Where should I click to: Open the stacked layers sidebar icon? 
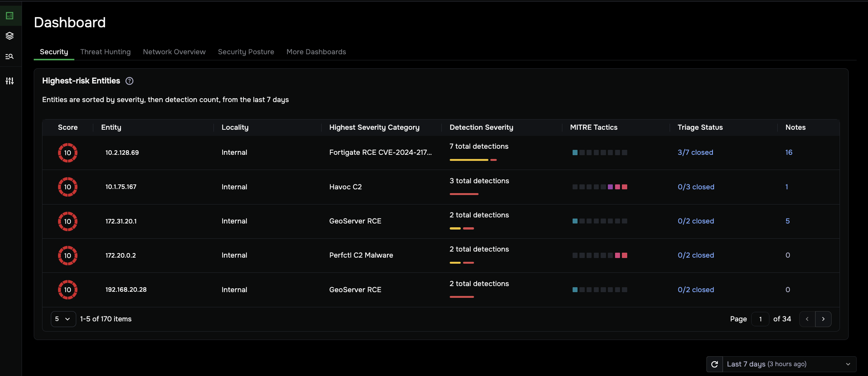tap(10, 36)
